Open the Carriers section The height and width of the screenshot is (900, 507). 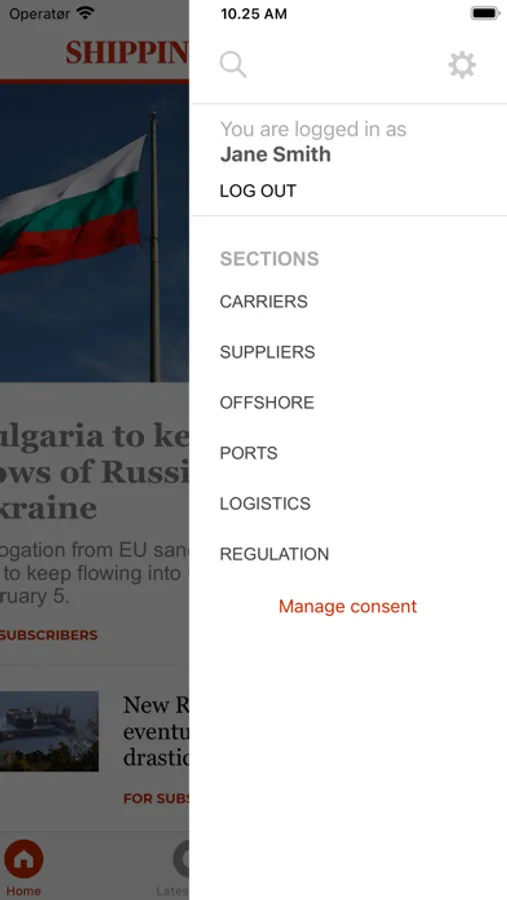click(264, 301)
